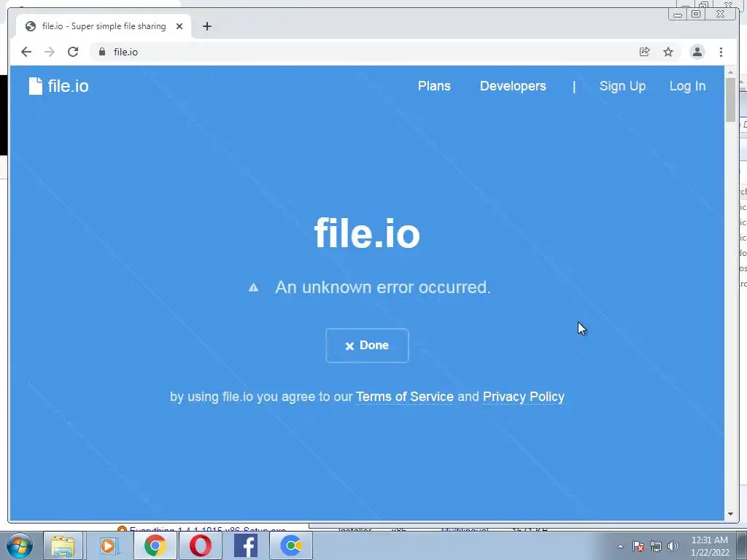
Task: Open the Terms of Service link
Action: [x=404, y=397]
